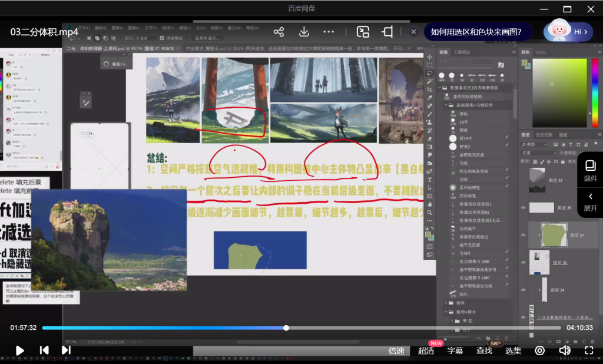Enter fullscreen mode
Viewport: 603px width, 364px height.
588,350
